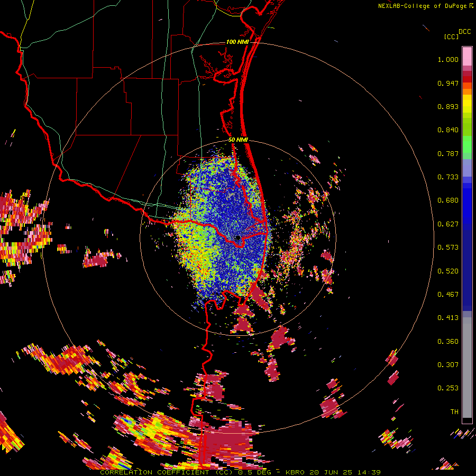This screenshot has height=476, width=476.
Task: Click the 100 NMI range ring label
Action: 237,42
